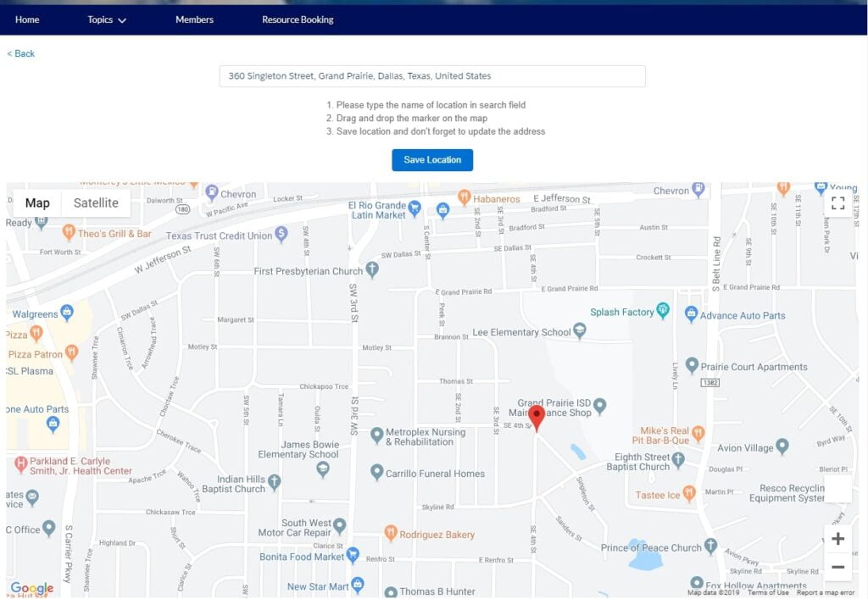Image resolution: width=868 pixels, height=599 pixels.
Task: Open the Members page
Action: tap(194, 19)
